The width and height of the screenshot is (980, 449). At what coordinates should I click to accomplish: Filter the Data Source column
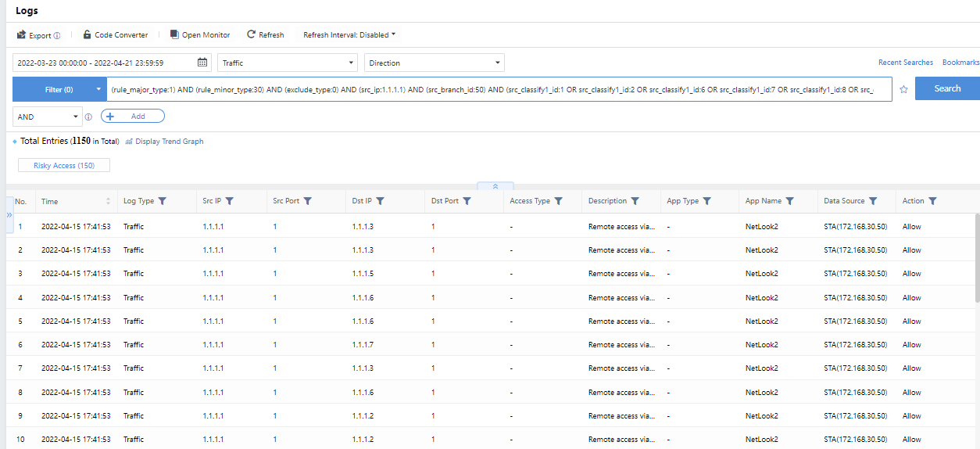(873, 201)
